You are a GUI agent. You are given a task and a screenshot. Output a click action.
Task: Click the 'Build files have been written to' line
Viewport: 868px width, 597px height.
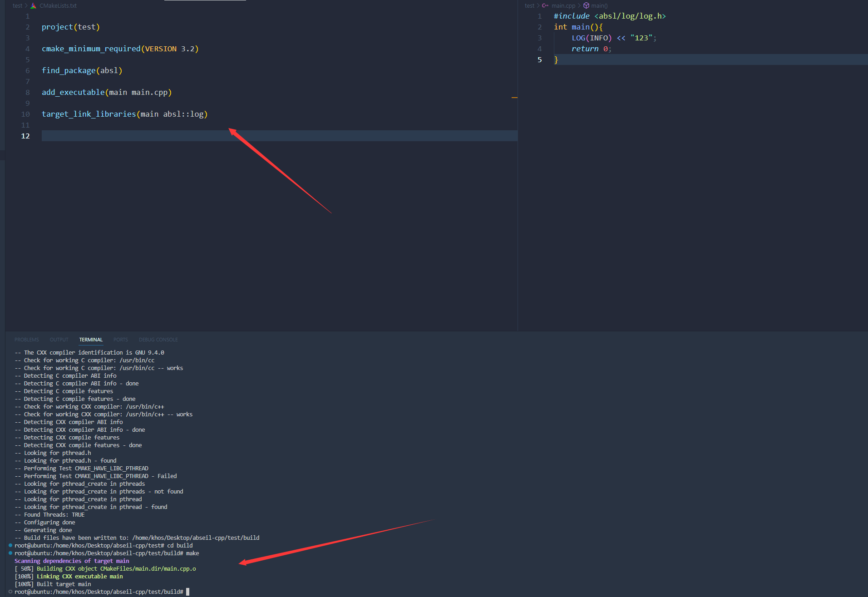(x=137, y=538)
